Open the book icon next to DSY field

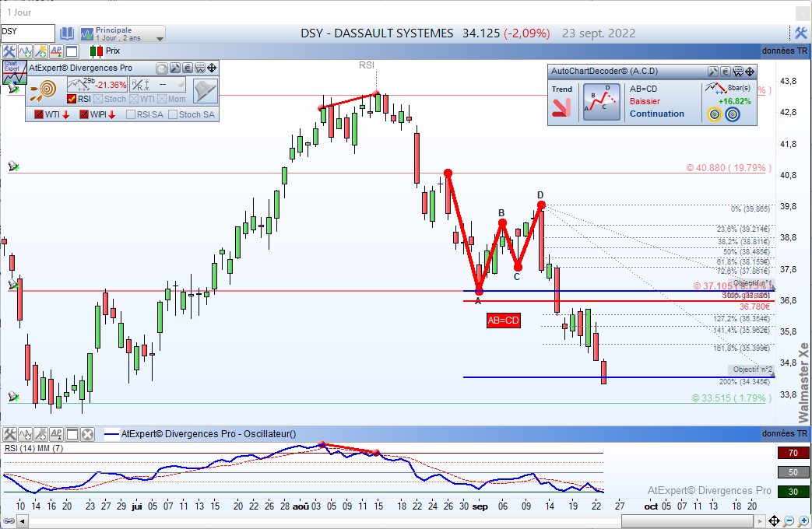pos(67,33)
